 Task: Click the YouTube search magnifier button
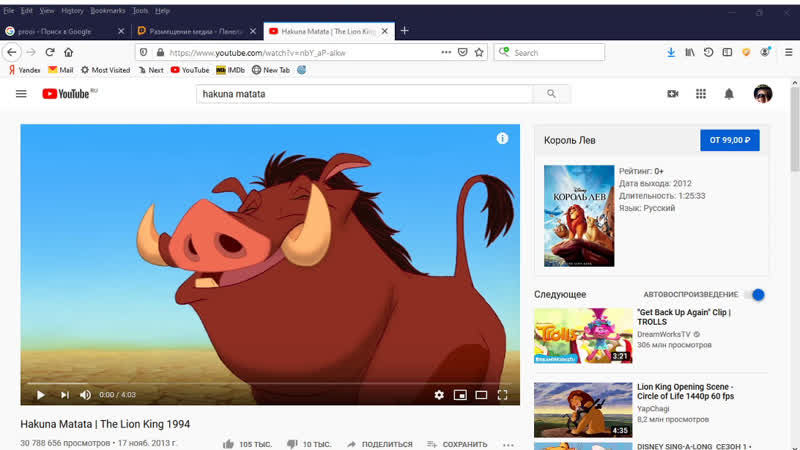pyautogui.click(x=552, y=94)
